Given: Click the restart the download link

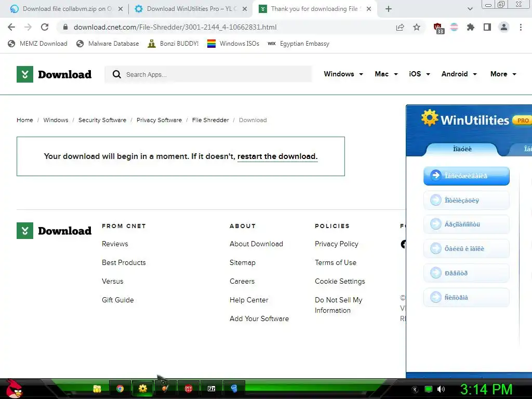Looking at the screenshot, I should (x=277, y=156).
